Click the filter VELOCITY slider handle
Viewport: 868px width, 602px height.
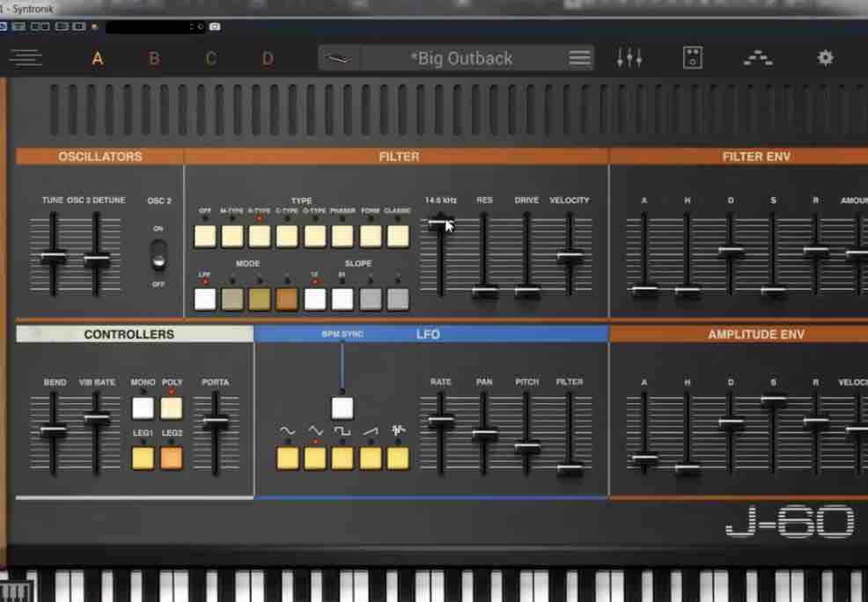click(570, 256)
